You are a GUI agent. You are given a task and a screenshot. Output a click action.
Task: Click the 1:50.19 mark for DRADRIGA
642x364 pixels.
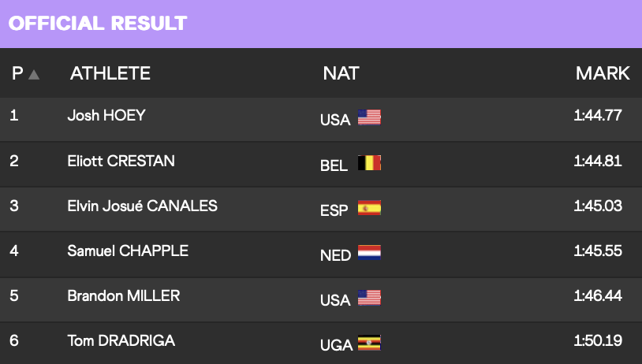(598, 340)
